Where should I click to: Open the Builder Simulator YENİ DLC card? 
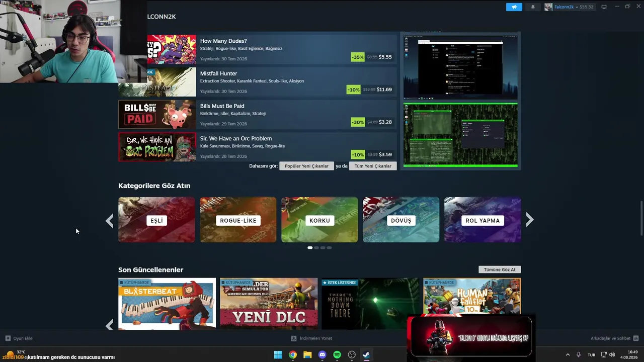pos(269,304)
